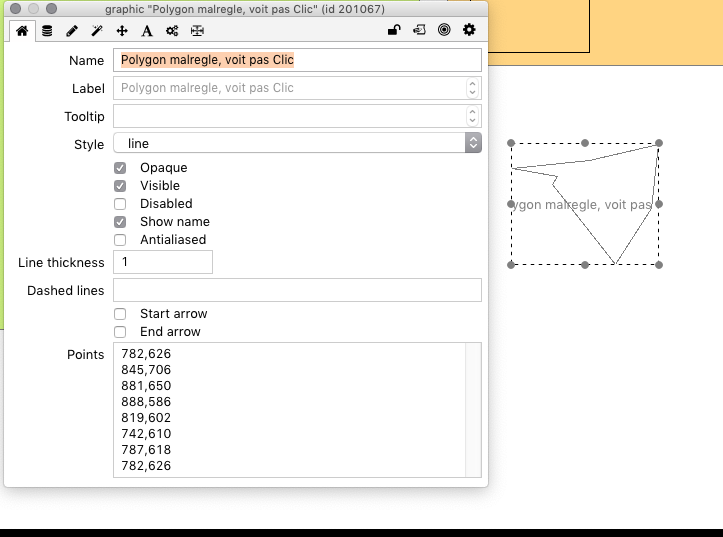This screenshot has height=537, width=723.
Task: Open the database Custom Properties tab icon
Action: [47, 31]
